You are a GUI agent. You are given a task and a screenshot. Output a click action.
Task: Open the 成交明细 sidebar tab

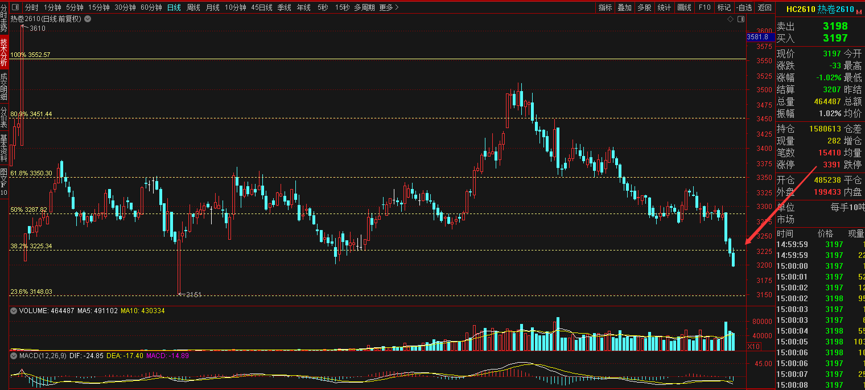coord(4,86)
